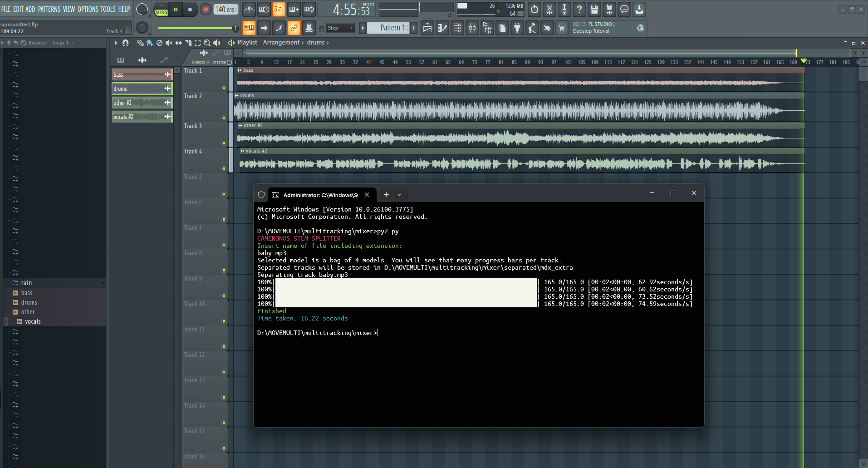Select the playlist Mute tool
Viewport: 868px width, 468px height.
169,43
